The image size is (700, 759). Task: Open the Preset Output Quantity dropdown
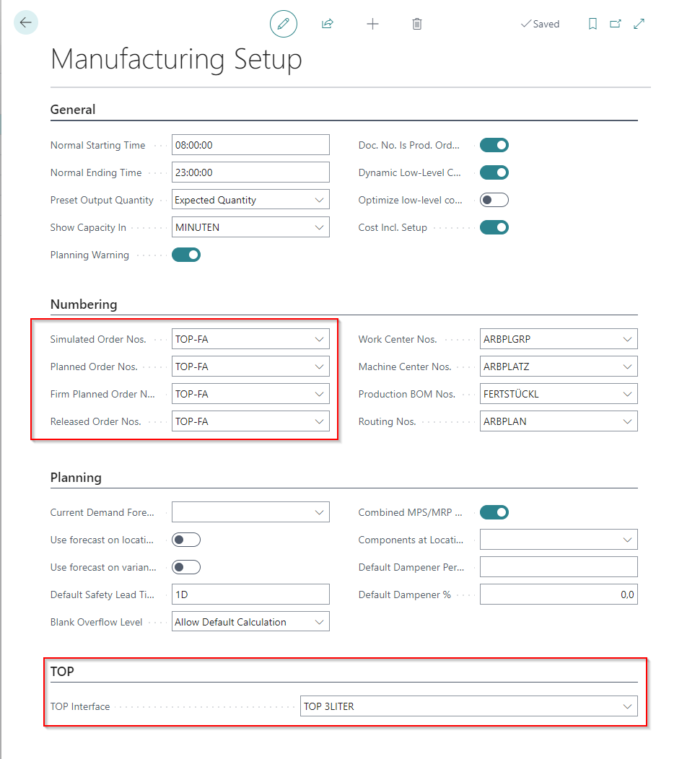(x=319, y=199)
